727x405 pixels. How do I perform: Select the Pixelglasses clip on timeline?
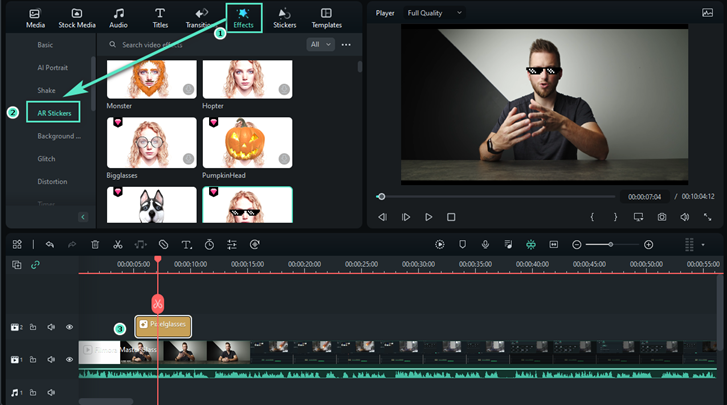[x=163, y=326]
